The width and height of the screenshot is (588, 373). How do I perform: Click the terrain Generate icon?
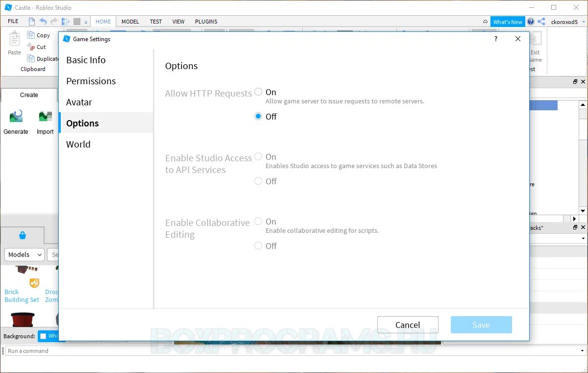[x=16, y=116]
